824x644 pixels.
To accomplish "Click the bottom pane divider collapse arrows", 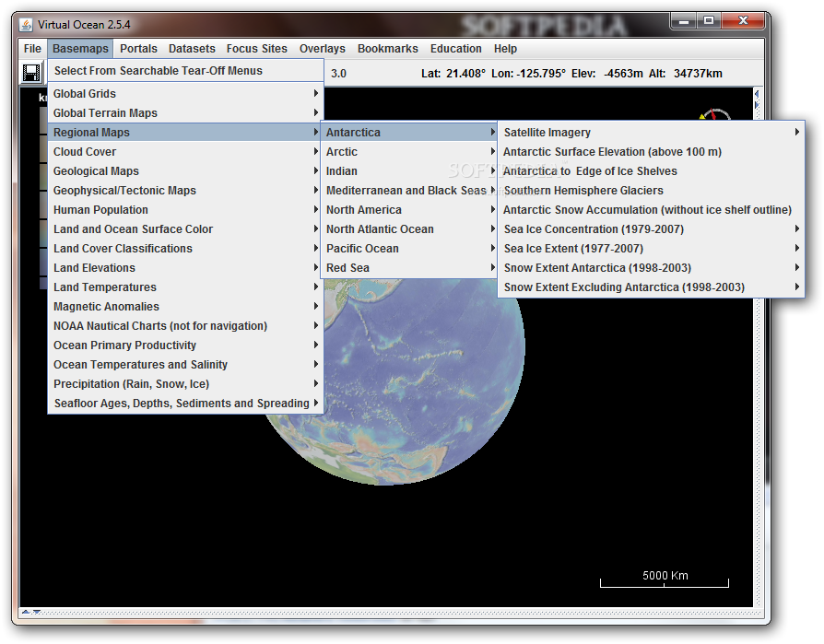I will tap(30, 612).
